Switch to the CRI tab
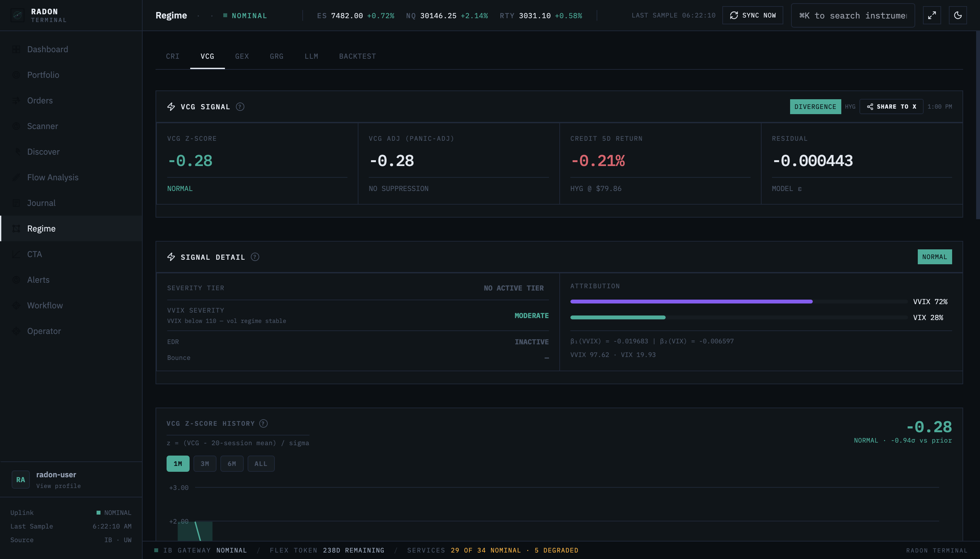This screenshot has height=559, width=980. click(x=173, y=56)
